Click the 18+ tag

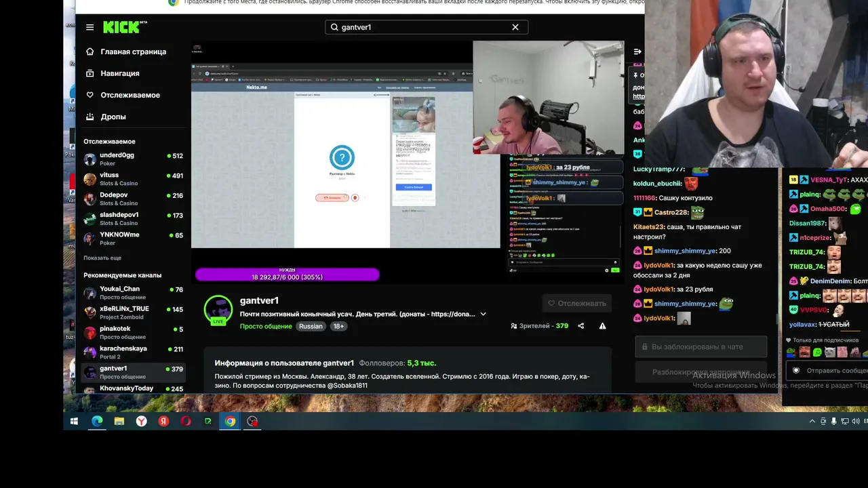point(338,326)
